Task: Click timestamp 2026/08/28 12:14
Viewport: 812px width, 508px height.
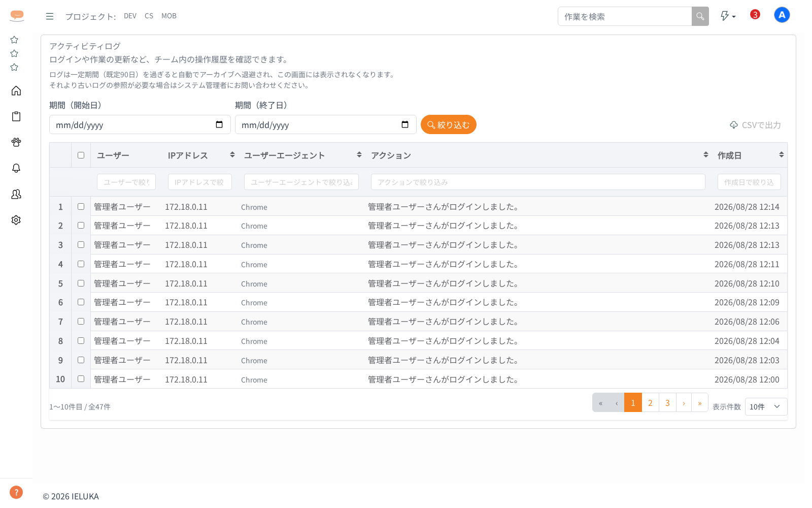Action: click(747, 207)
